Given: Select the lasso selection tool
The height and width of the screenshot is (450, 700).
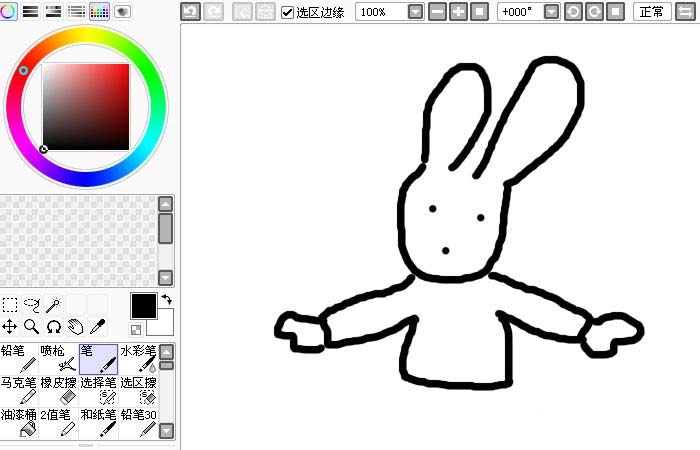Looking at the screenshot, I should click(32, 305).
